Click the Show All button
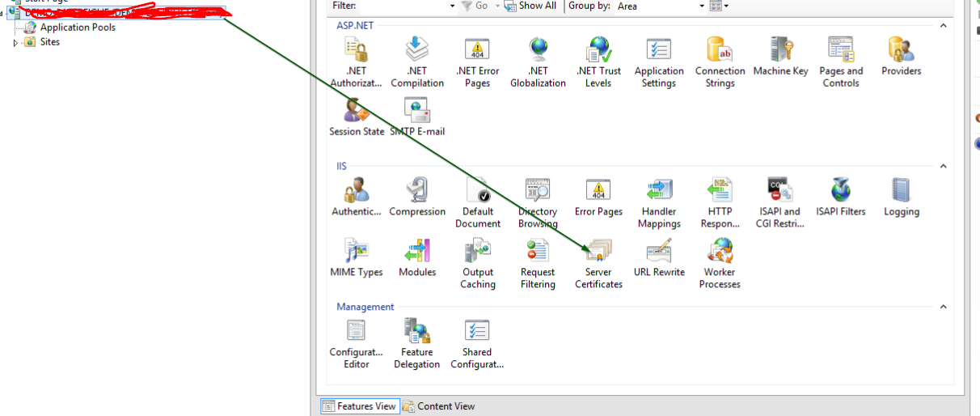Image resolution: width=980 pixels, height=416 pixels. (530, 6)
